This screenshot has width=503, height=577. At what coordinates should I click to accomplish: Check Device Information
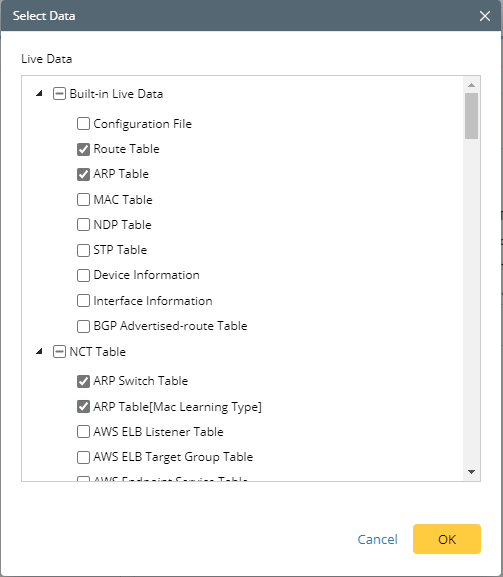(x=83, y=275)
